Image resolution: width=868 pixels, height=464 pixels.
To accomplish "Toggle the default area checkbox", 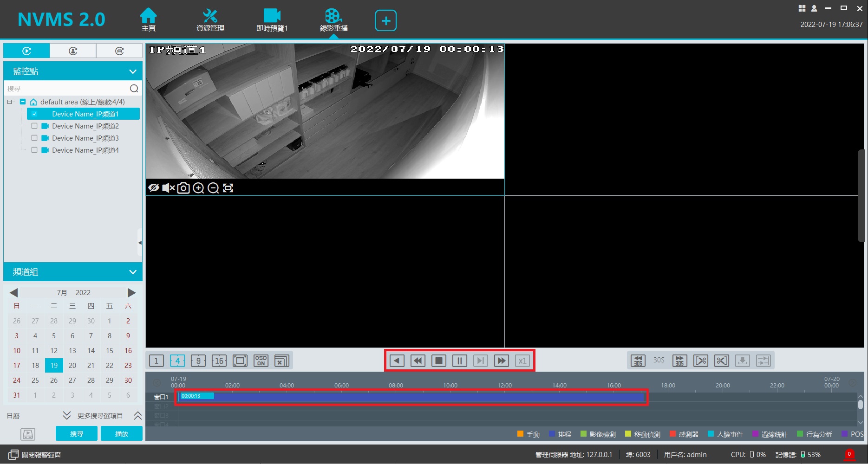I will [x=22, y=102].
